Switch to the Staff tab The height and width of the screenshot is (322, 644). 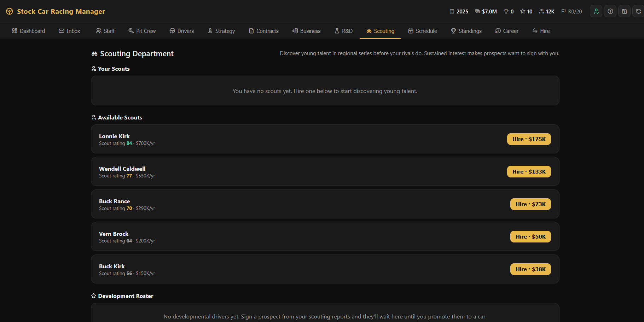[105, 31]
